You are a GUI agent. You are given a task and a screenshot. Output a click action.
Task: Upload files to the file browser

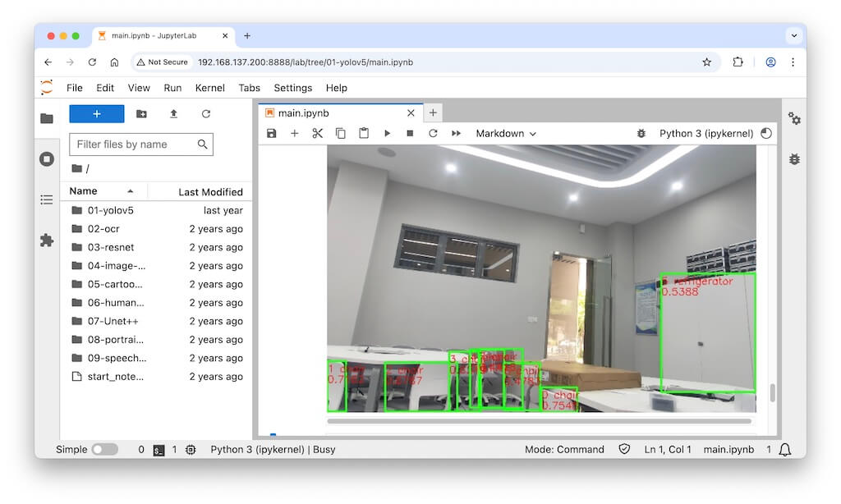tap(173, 114)
